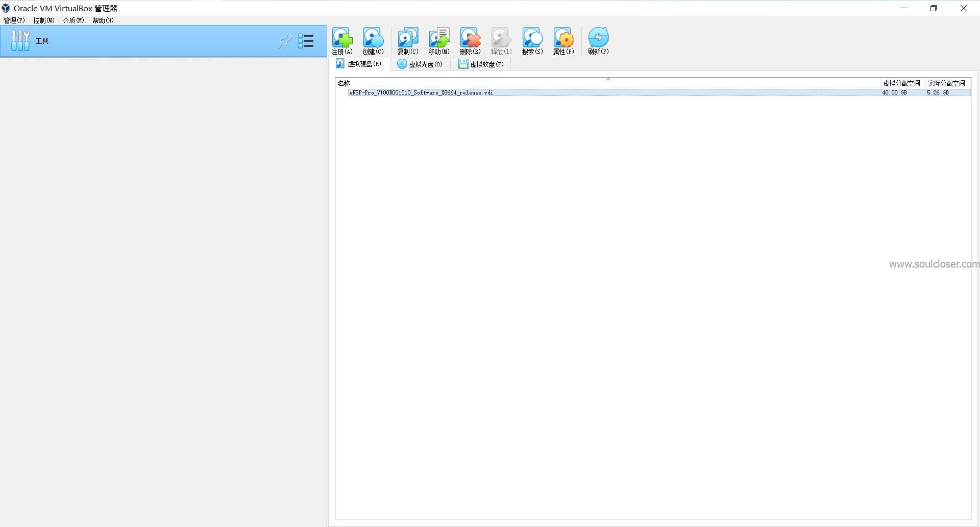Image resolution: width=980 pixels, height=527 pixels.
Task: Click the 删除(R) remove disk icon
Action: point(470,41)
